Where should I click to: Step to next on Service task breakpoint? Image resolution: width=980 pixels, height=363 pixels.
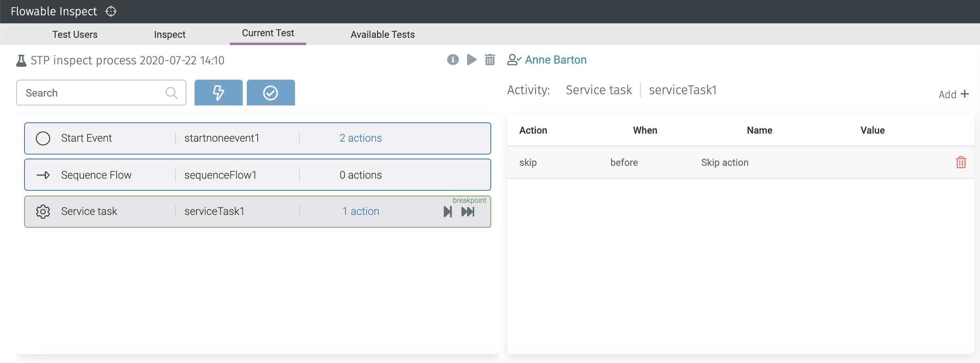(447, 212)
